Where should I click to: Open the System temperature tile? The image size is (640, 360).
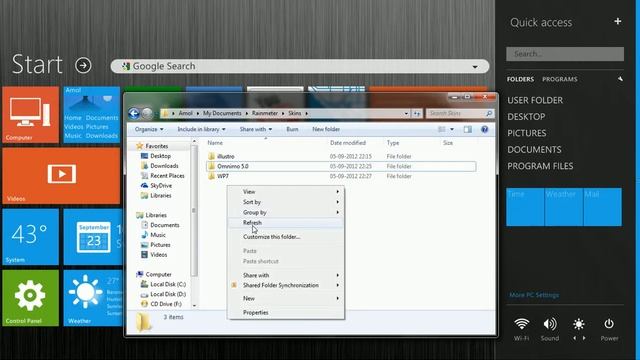coord(31,237)
